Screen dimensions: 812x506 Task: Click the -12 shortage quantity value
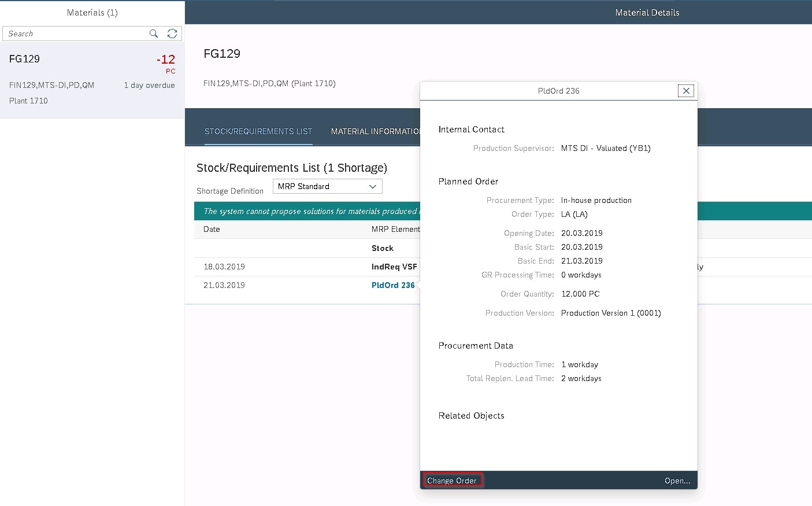[166, 59]
